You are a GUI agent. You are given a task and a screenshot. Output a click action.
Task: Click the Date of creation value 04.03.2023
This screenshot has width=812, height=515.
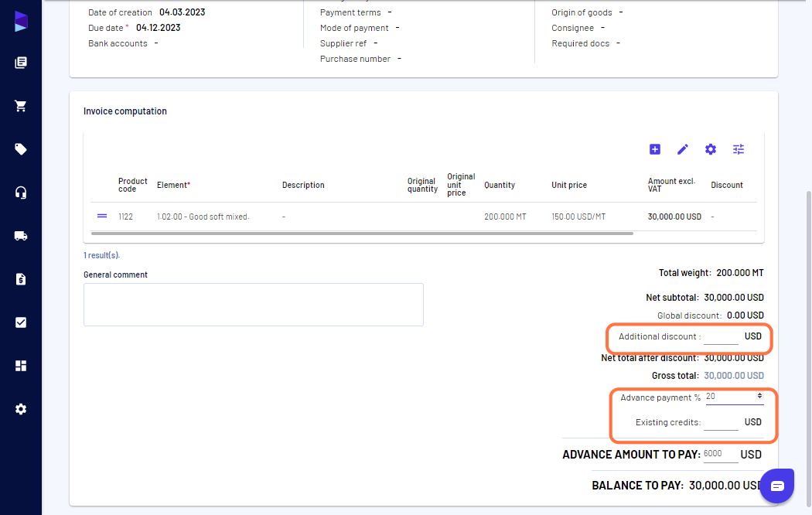click(182, 12)
